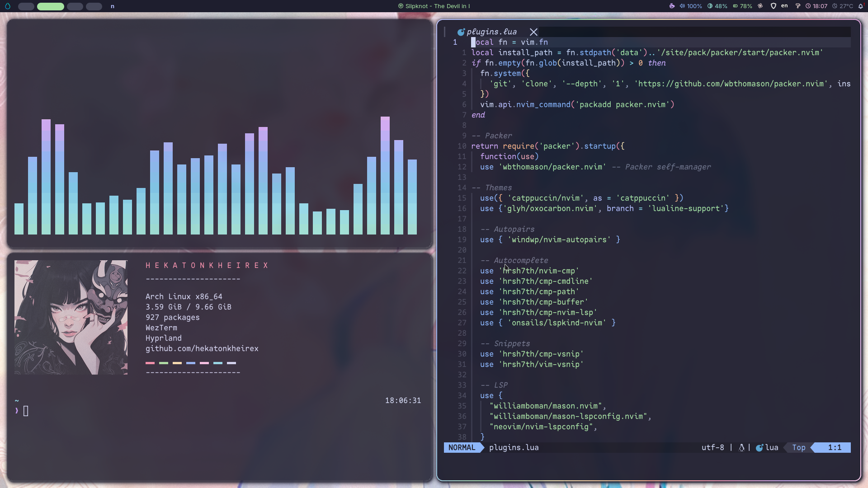Viewport: 868px width, 488px height.
Task: Select the active green workspace pill
Action: click(50, 6)
